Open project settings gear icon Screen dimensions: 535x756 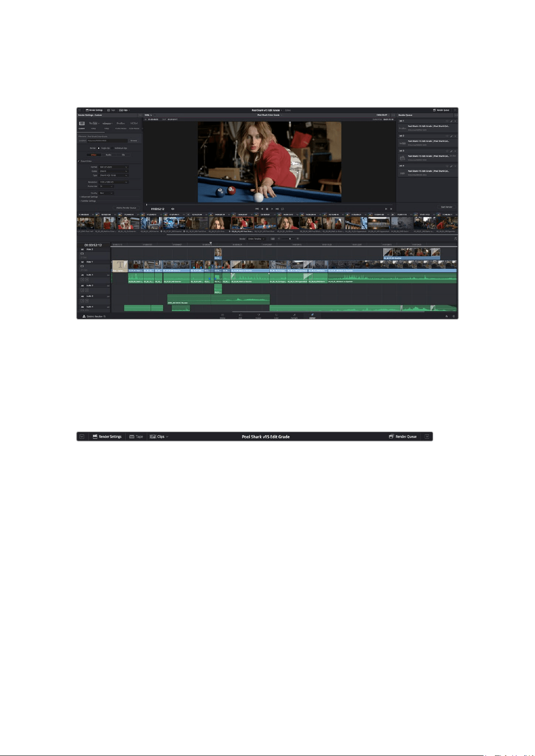[454, 316]
